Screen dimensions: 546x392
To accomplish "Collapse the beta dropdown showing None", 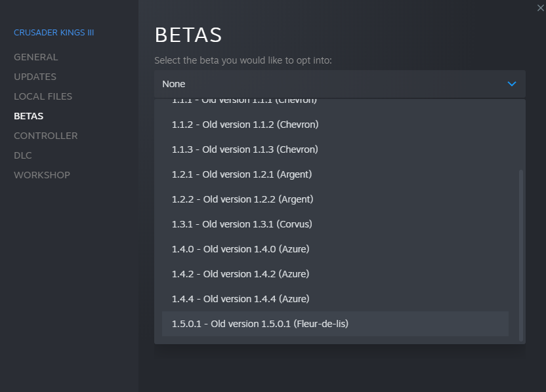I will coord(339,84).
